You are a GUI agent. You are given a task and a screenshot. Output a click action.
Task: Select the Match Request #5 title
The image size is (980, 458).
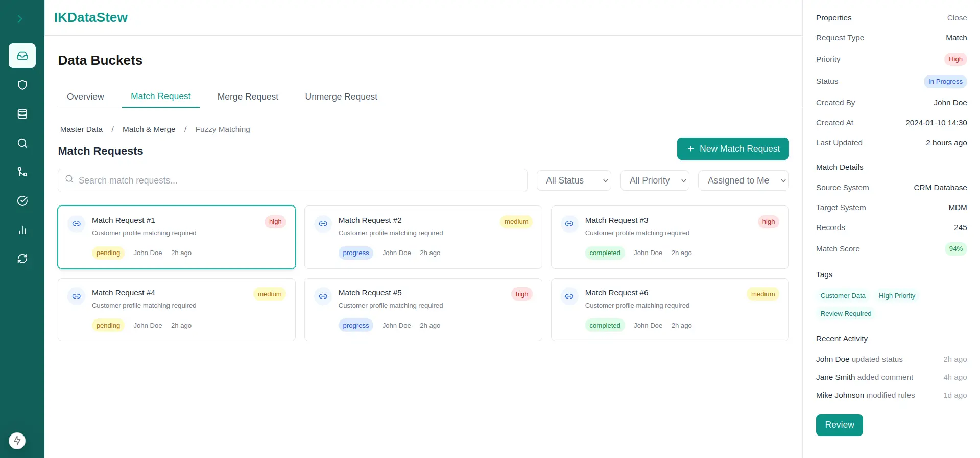pyautogui.click(x=370, y=293)
